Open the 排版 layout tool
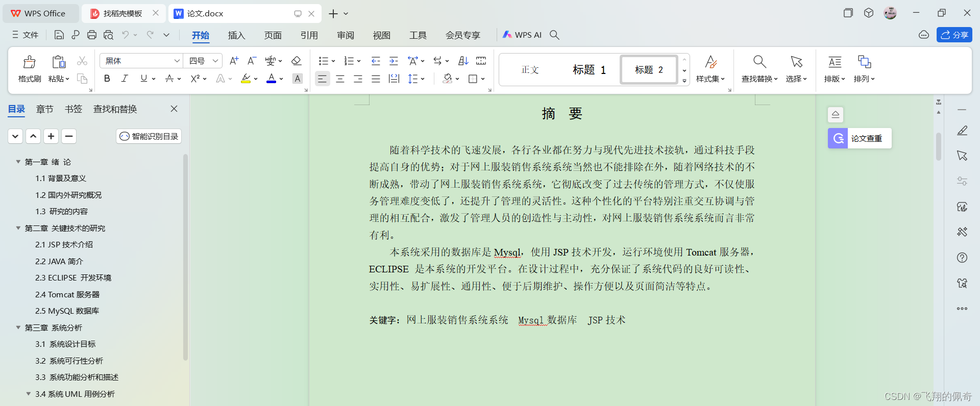This screenshot has width=980, height=406. tap(835, 68)
